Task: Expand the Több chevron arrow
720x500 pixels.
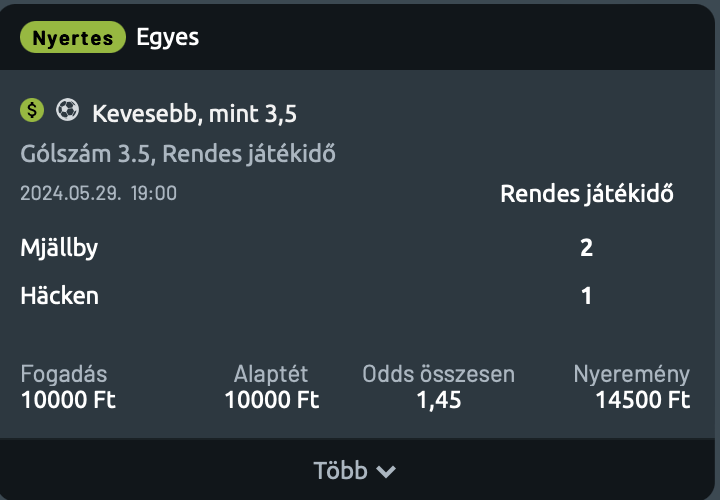Action: click(386, 471)
